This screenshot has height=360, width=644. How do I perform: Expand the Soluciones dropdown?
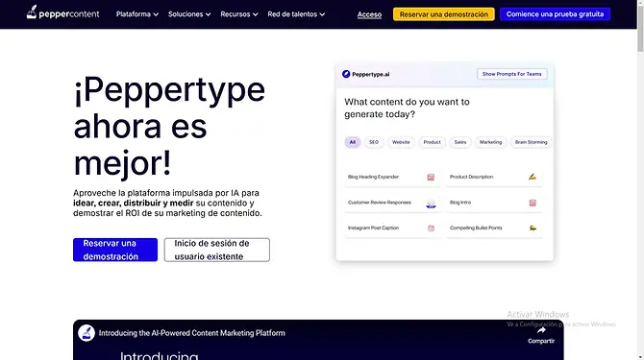189,14
